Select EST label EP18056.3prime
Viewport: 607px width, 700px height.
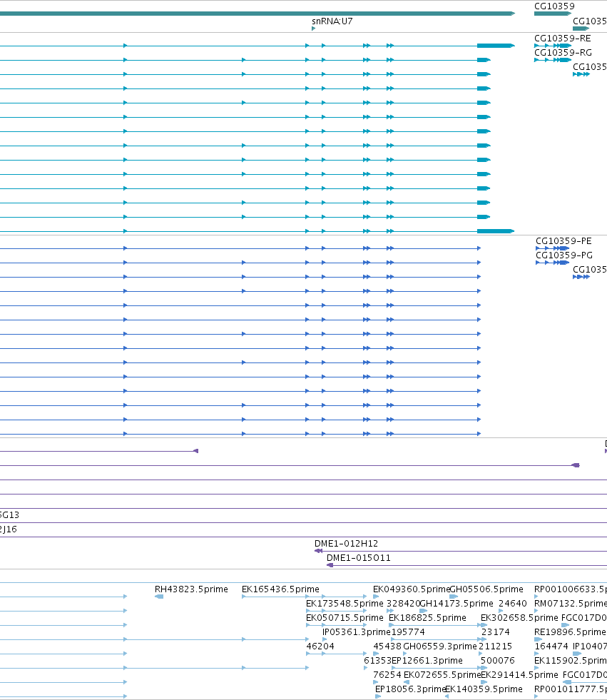tap(411, 689)
